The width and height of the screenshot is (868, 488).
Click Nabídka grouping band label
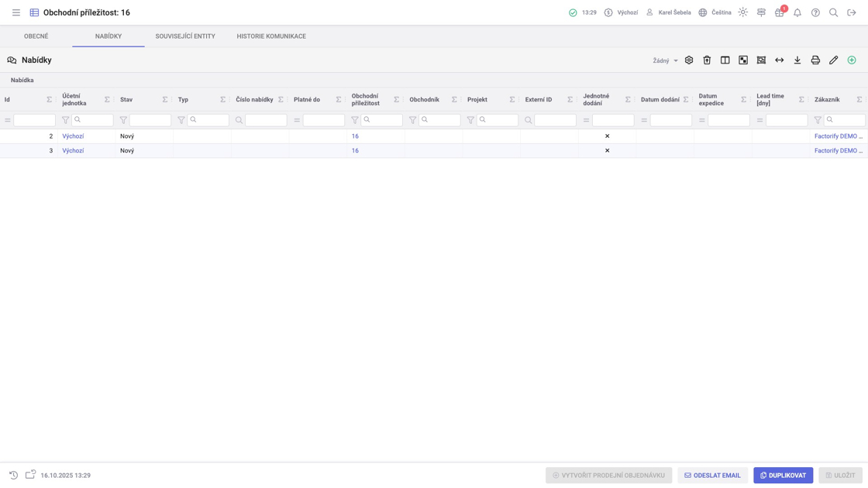pos(22,81)
